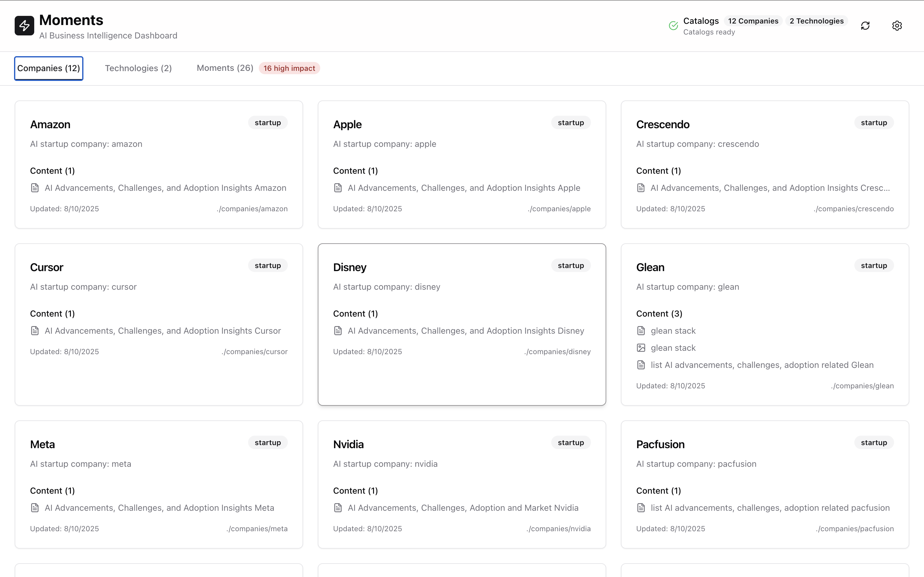Click the ./companies/pacfusion path text
The width and height of the screenshot is (924, 577).
coord(855,528)
